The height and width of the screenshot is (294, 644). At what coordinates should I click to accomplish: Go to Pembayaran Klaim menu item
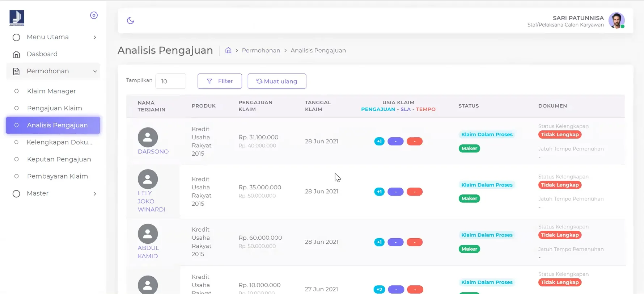pyautogui.click(x=57, y=176)
